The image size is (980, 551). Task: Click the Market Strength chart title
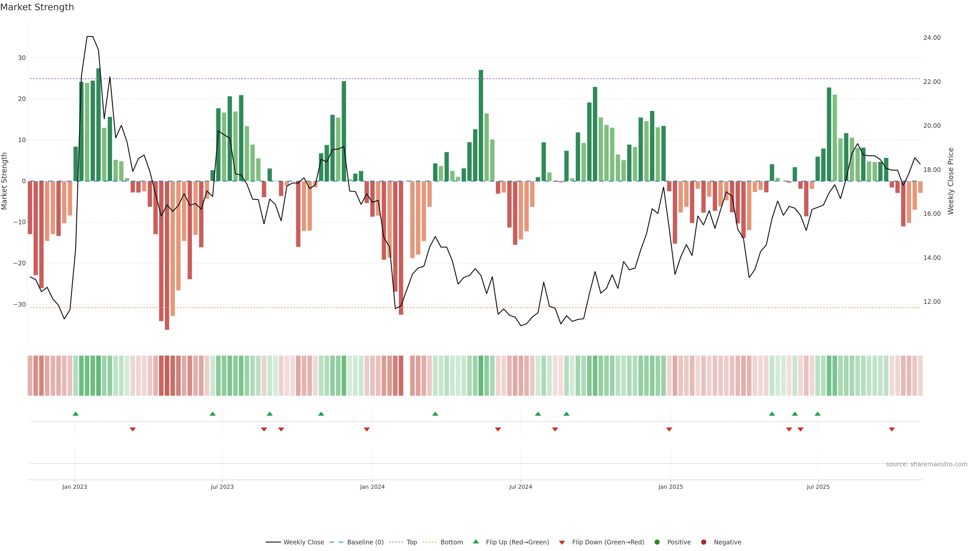[x=37, y=7]
